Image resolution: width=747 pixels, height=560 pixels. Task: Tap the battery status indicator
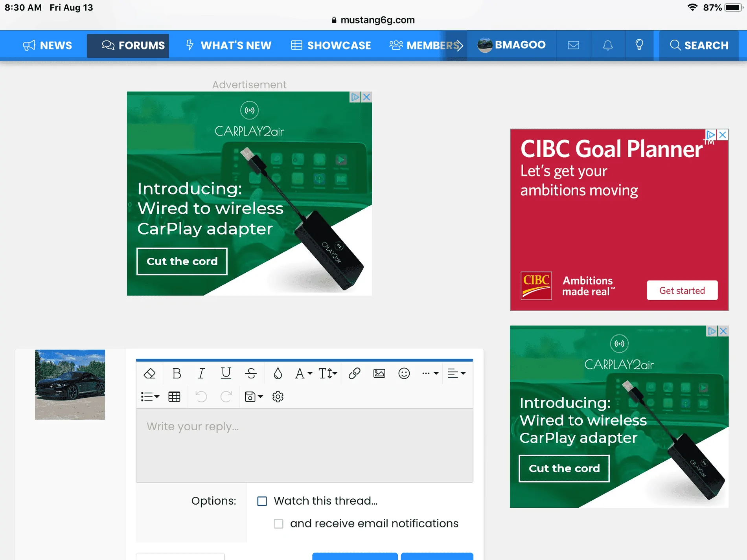click(x=733, y=7)
